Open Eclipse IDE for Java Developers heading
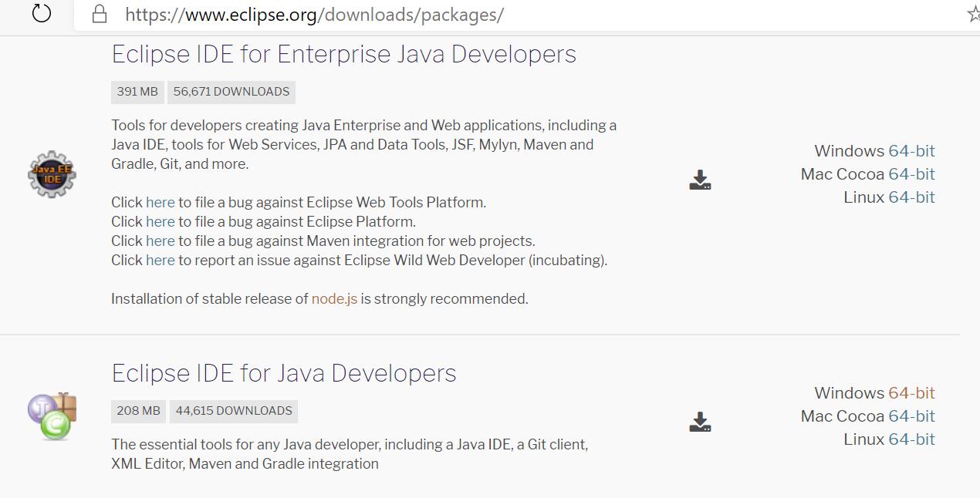 tap(284, 372)
